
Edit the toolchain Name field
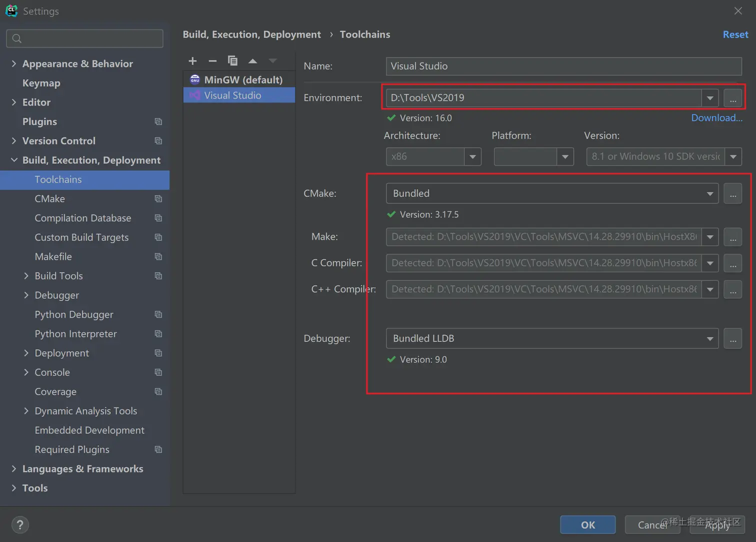coord(563,66)
